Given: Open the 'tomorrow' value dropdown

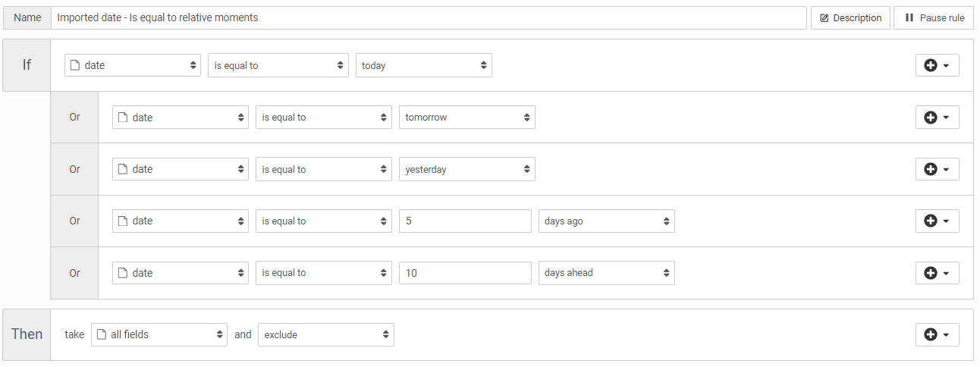Looking at the screenshot, I should tap(466, 118).
